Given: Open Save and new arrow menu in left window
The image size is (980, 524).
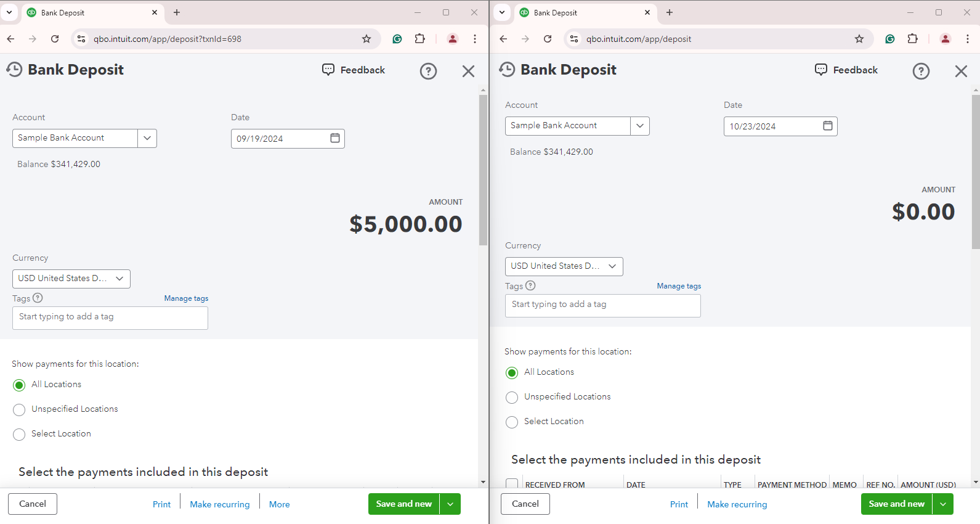Looking at the screenshot, I should tap(450, 504).
